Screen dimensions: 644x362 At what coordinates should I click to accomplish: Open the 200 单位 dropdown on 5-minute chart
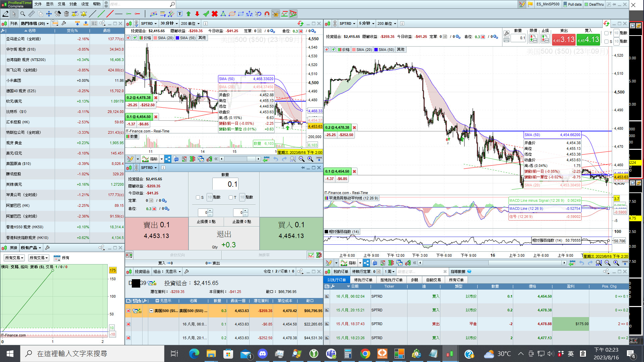(x=387, y=23)
